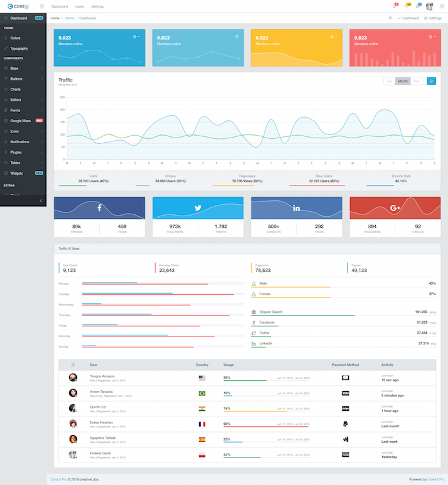Select the Day traffic range

(389, 81)
